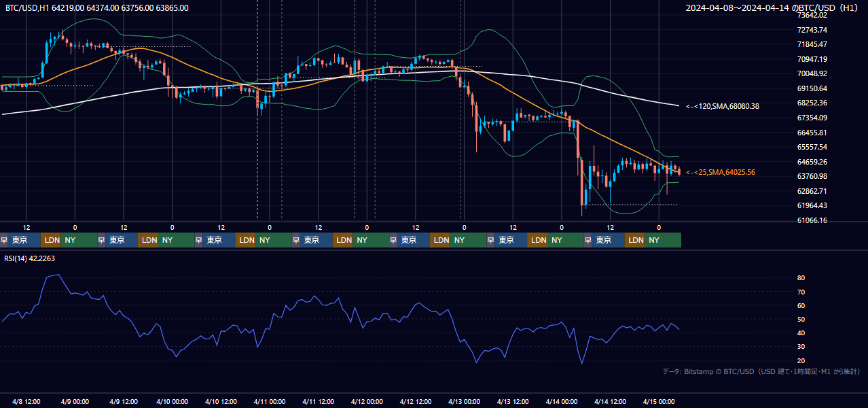Screen dimensions: 868x408
Task: Choose the 4/12 00:00 time label
Action: click(367, 401)
